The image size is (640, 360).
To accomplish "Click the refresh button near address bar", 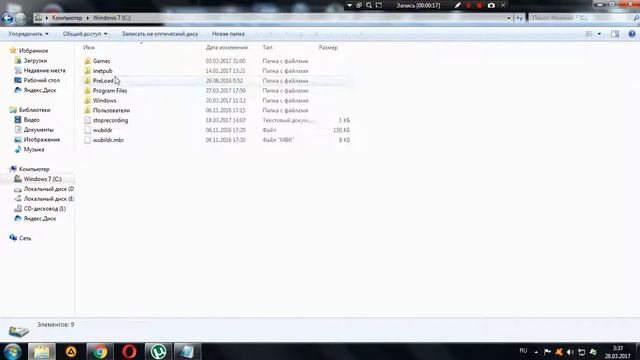I will 519,18.
